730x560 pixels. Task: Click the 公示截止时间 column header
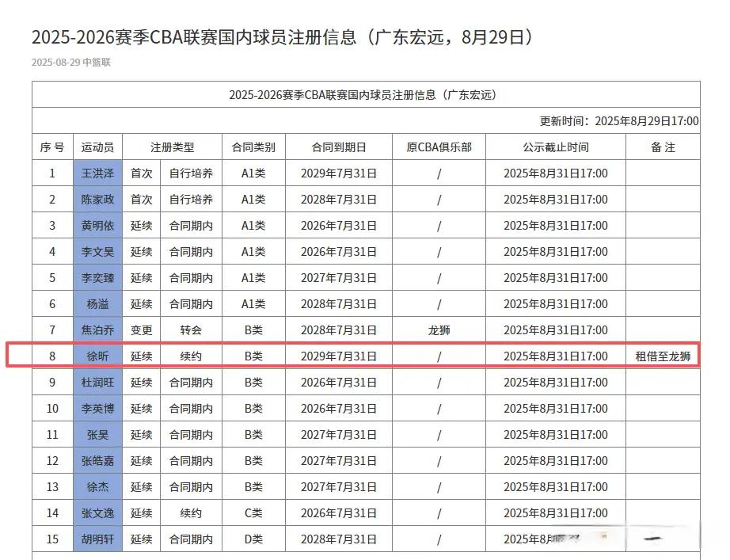[x=555, y=147]
